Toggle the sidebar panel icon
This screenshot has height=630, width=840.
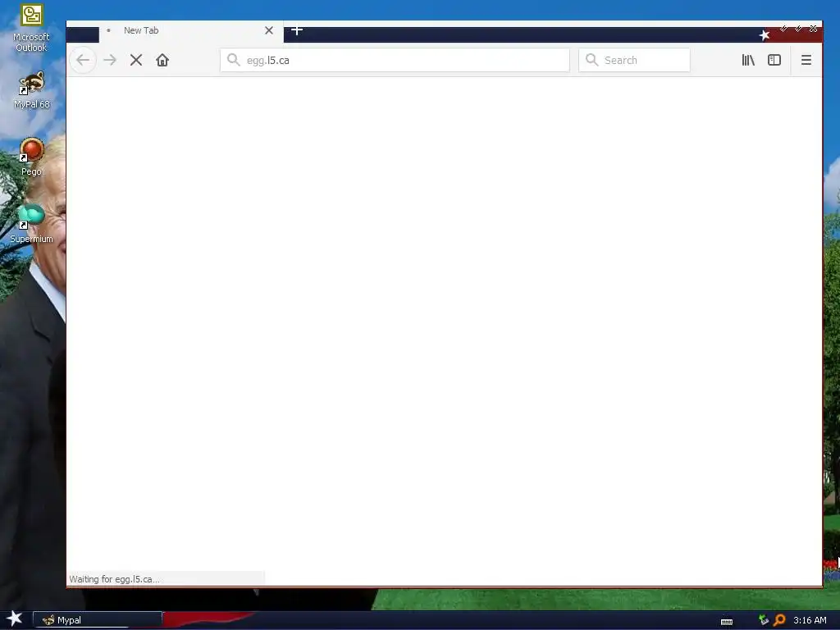(774, 60)
